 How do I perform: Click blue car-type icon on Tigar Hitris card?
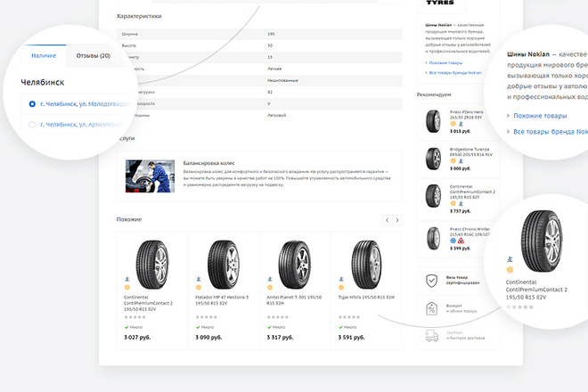tap(341, 279)
